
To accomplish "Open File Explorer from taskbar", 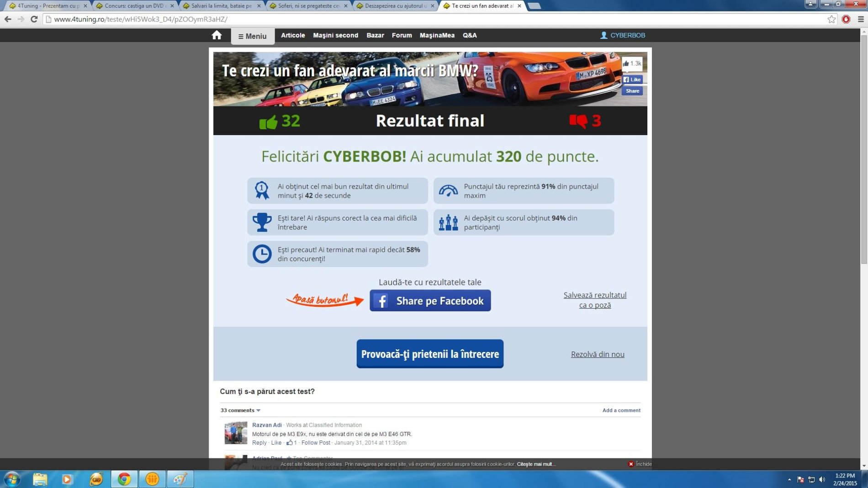I will pyautogui.click(x=40, y=479).
